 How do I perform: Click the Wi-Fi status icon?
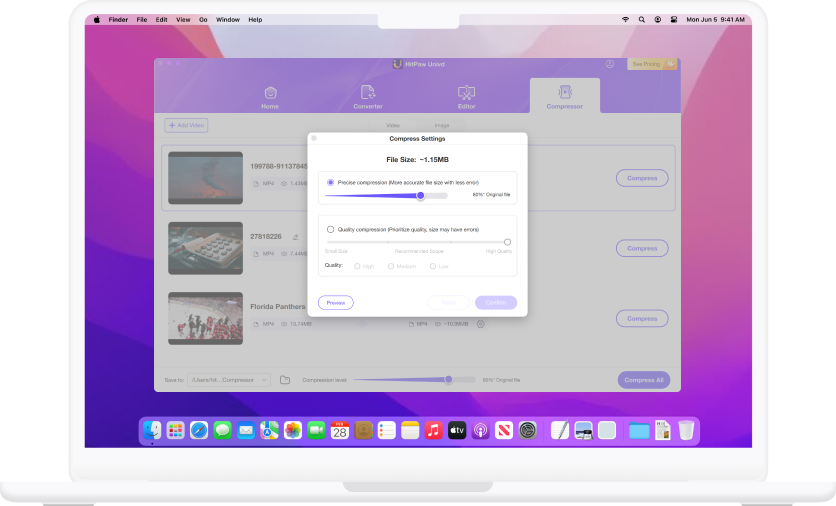[625, 20]
